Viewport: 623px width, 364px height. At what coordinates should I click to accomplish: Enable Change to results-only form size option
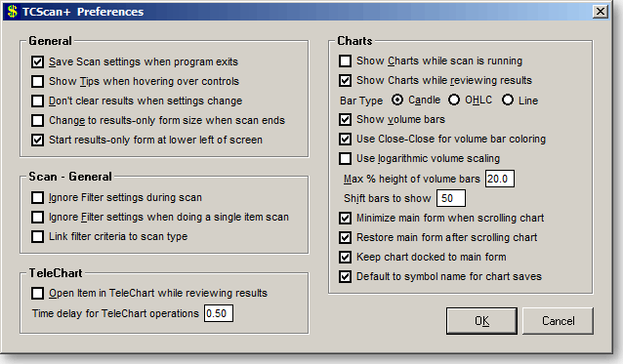tap(38, 120)
